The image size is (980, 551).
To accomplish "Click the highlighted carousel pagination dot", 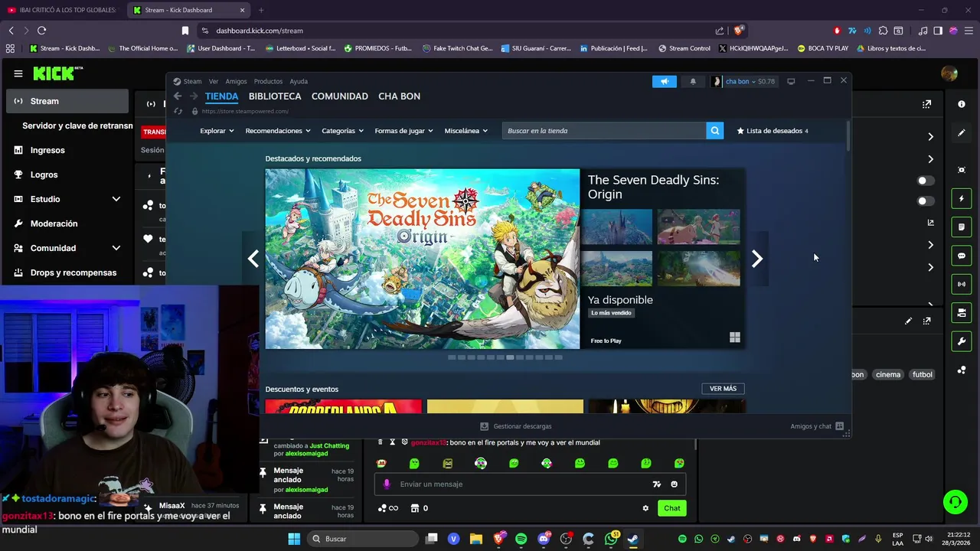I will [510, 357].
